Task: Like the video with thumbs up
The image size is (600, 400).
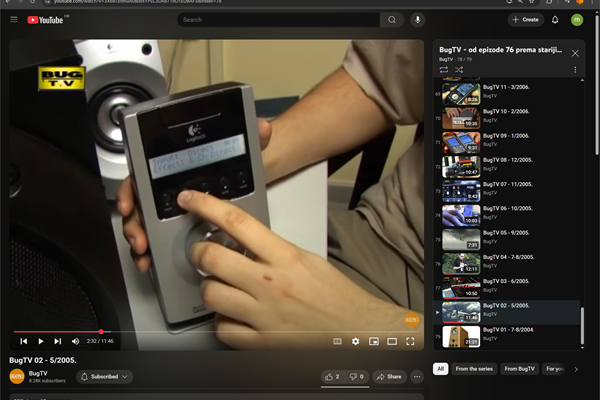Action: coord(332,377)
